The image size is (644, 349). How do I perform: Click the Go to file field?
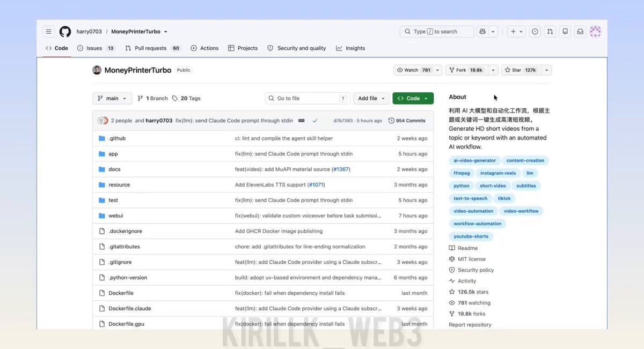[x=308, y=98]
